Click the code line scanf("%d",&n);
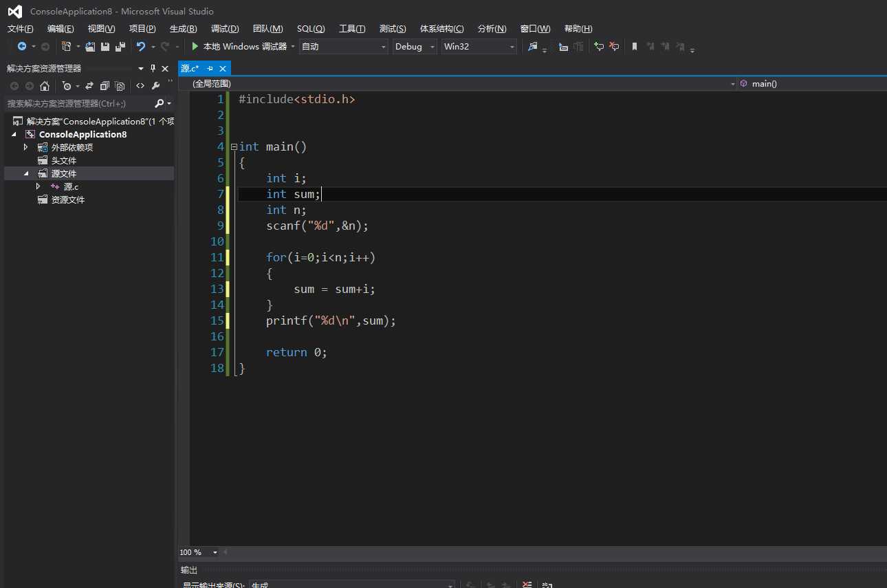 coord(318,226)
